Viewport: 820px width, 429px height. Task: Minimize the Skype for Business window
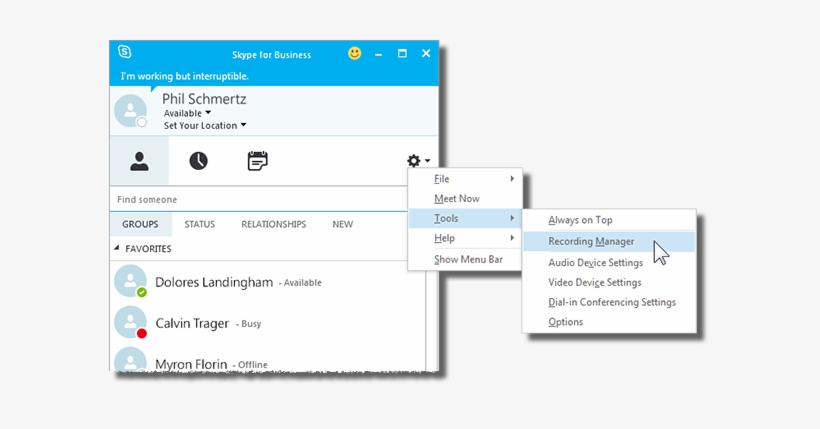click(x=378, y=54)
